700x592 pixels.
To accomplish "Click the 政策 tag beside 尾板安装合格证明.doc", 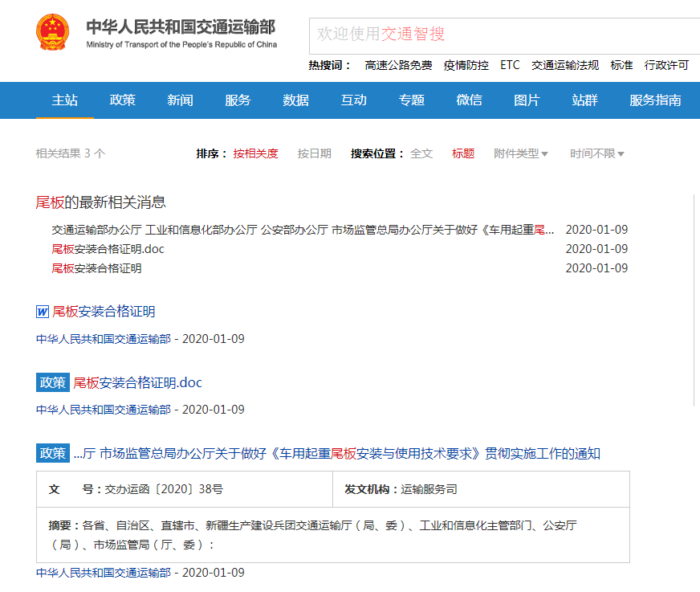I will (52, 382).
